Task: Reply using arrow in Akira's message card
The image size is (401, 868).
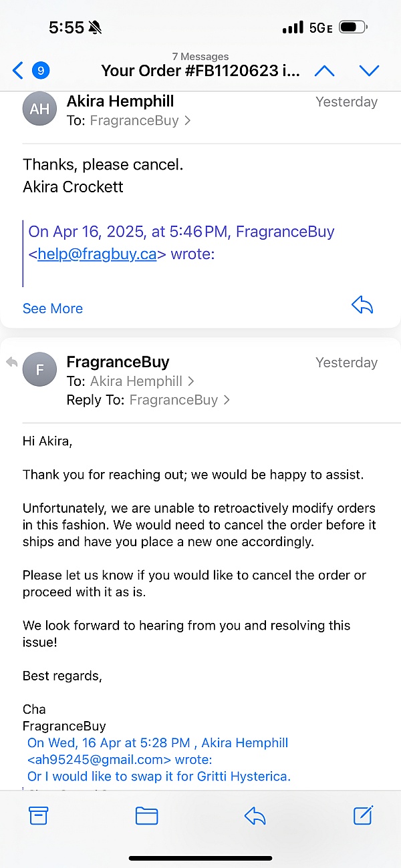Action: 362,306
